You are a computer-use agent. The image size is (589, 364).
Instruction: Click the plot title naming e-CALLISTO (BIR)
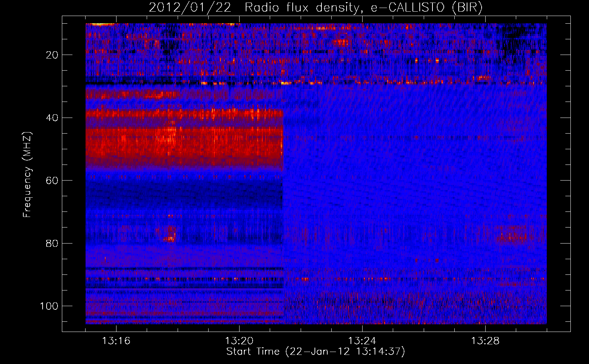pos(316,7)
